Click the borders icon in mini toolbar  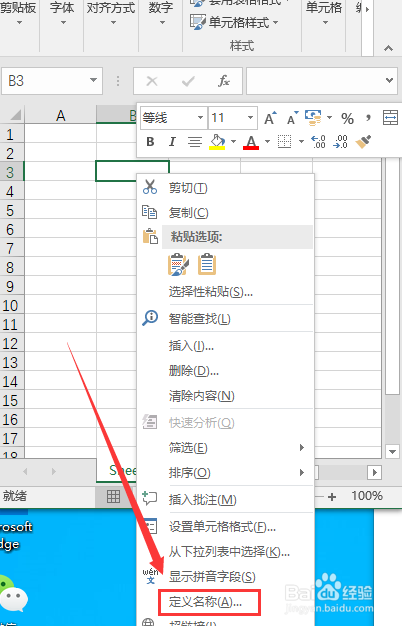pos(284,141)
